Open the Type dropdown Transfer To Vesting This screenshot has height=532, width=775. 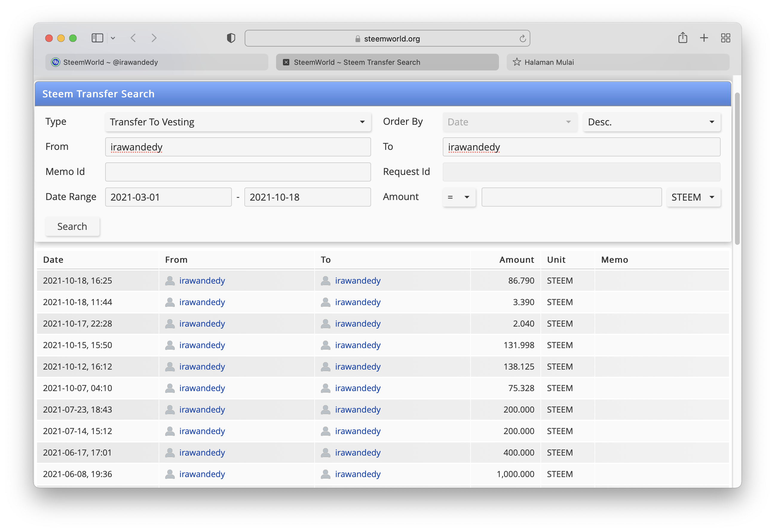[x=238, y=122]
